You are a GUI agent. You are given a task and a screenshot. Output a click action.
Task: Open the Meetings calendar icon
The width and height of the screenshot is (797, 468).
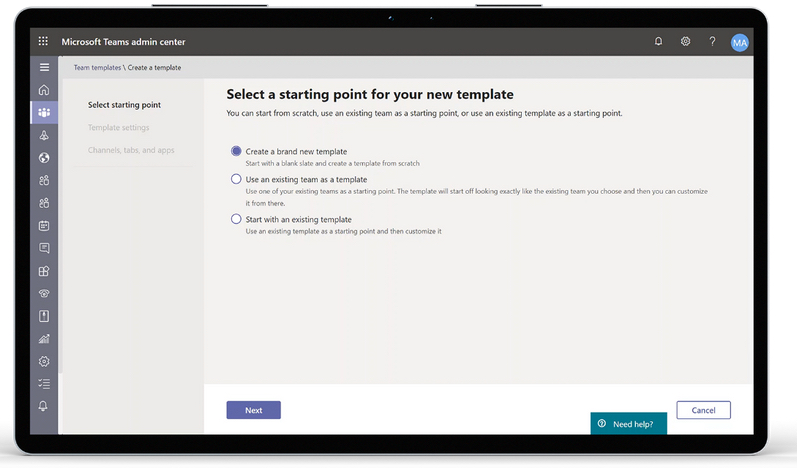44,226
